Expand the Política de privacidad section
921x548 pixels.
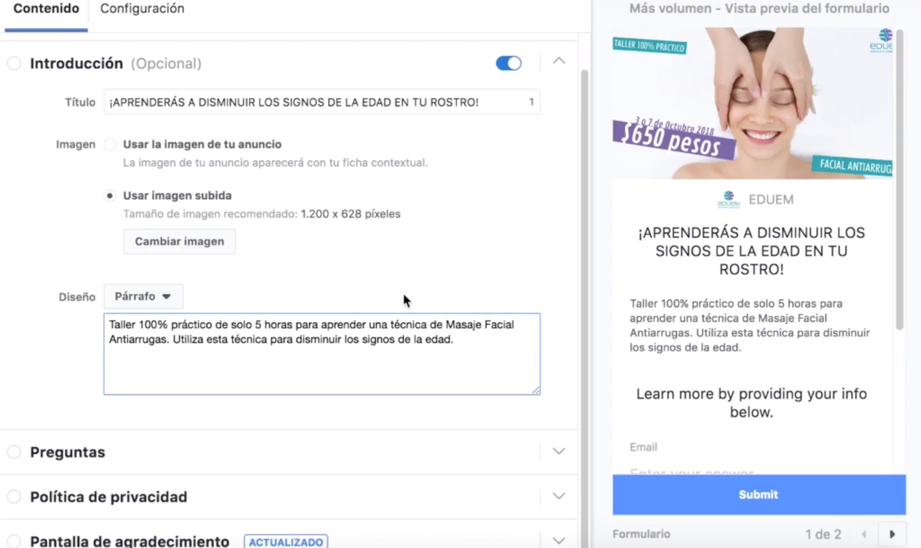click(x=559, y=496)
